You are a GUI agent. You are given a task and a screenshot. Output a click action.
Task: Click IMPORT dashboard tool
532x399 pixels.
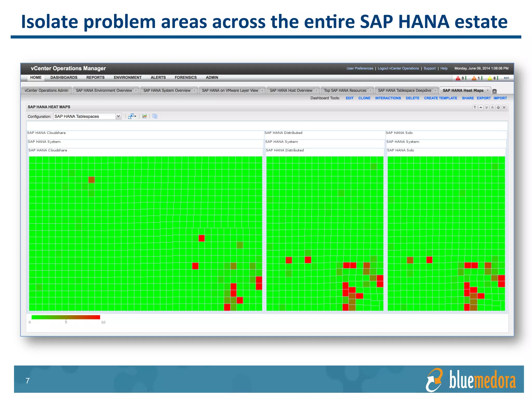click(500, 98)
